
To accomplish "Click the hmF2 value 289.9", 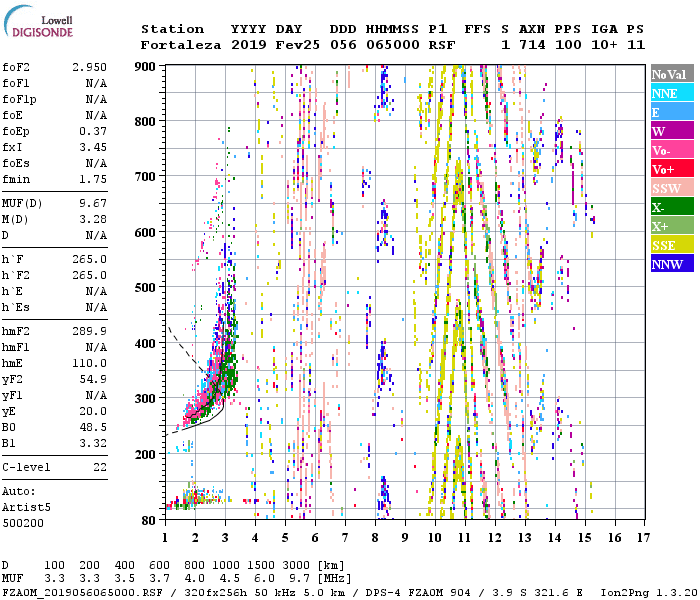I will click(90, 332).
